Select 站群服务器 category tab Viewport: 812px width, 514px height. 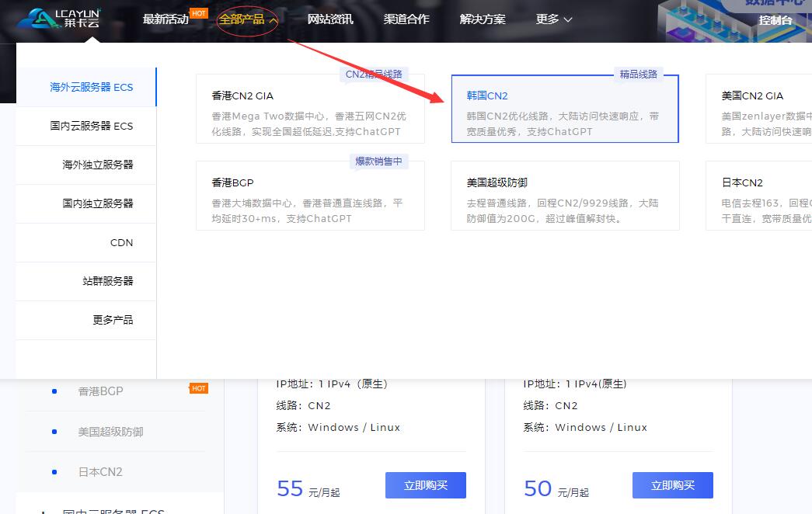pyautogui.click(x=86, y=281)
